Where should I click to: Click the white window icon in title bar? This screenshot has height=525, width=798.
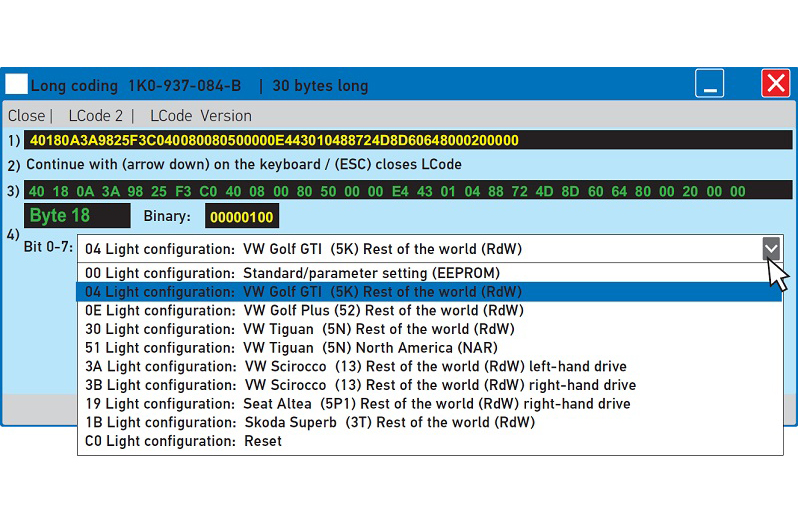(16, 84)
